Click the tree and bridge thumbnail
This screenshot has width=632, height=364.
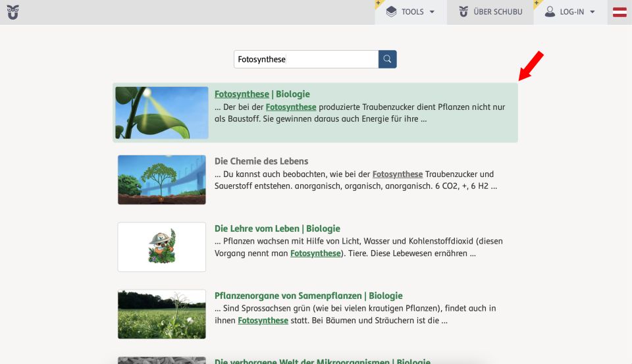coord(162,180)
